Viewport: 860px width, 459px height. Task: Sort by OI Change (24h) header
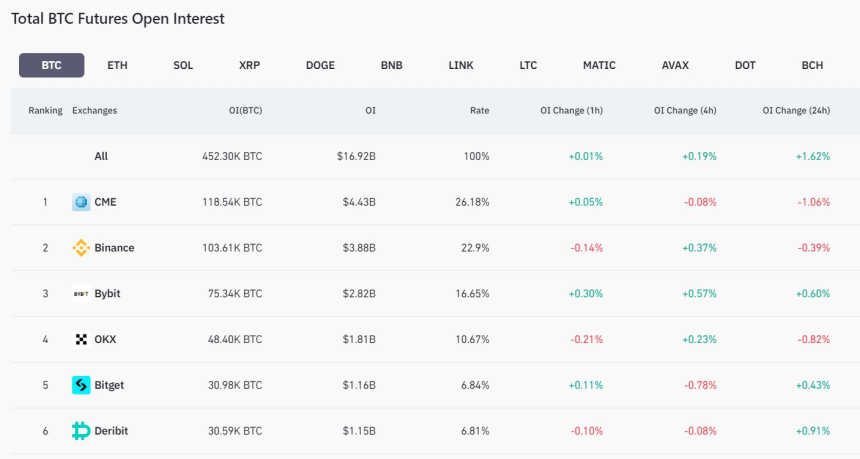tap(796, 110)
